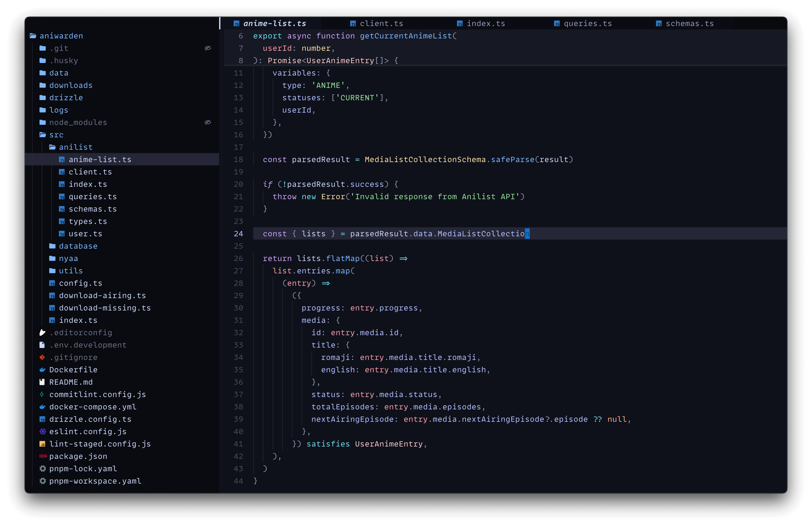
Task: Click the book icon beside README.md
Action: click(x=42, y=382)
